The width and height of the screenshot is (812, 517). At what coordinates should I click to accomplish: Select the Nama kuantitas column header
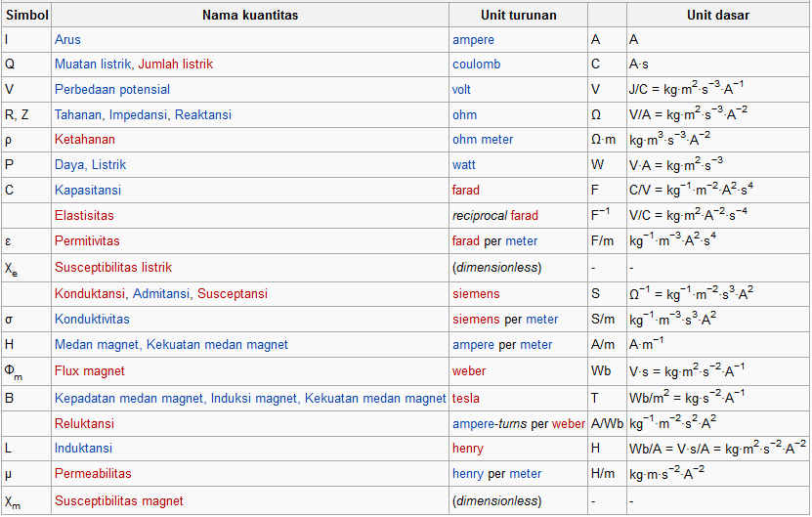(250, 16)
